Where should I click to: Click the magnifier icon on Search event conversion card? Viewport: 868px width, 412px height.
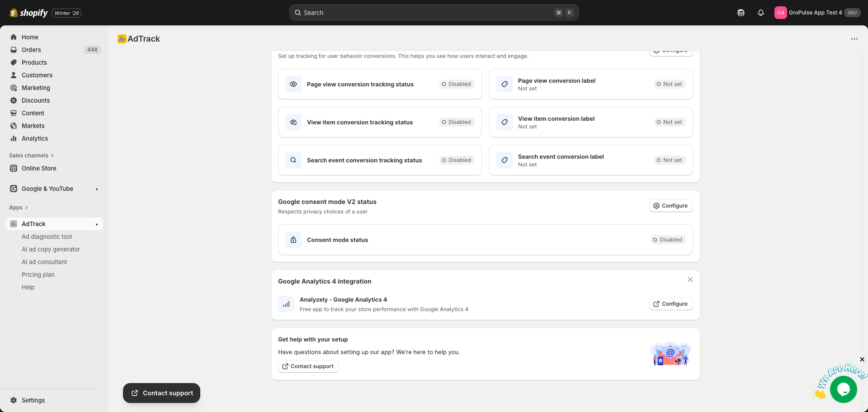(293, 160)
